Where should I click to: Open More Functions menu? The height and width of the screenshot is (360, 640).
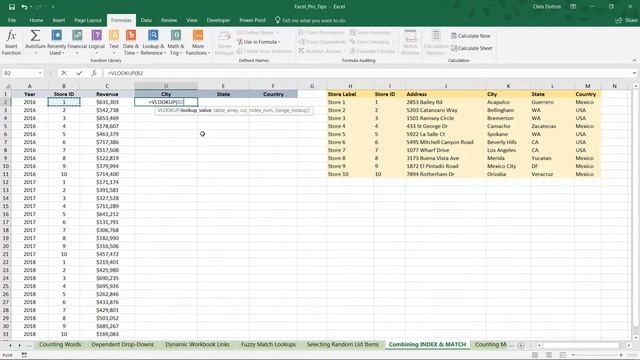(x=198, y=42)
